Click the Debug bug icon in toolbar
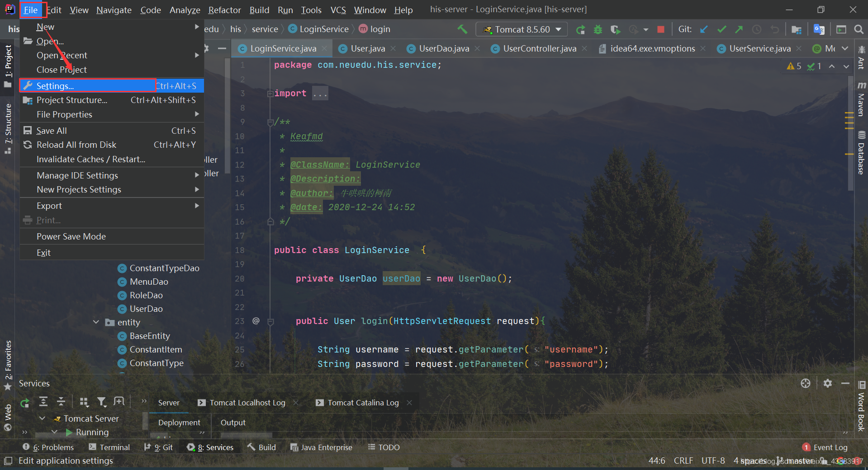 tap(598, 29)
